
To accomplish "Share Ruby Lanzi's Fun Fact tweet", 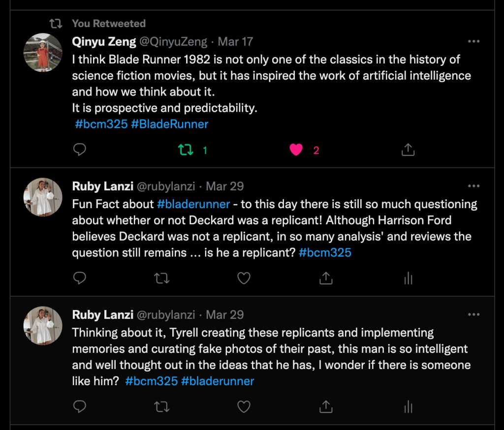I will coord(326,278).
